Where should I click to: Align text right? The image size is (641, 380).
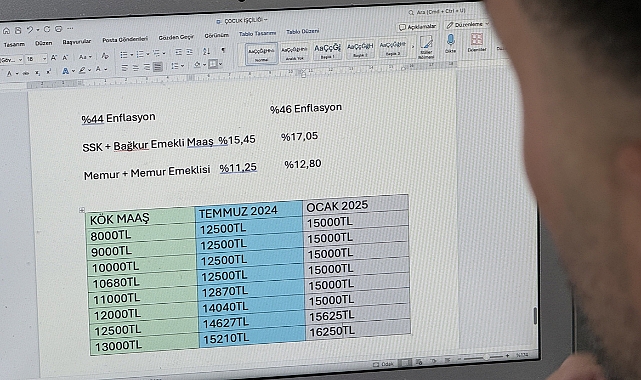click(147, 67)
